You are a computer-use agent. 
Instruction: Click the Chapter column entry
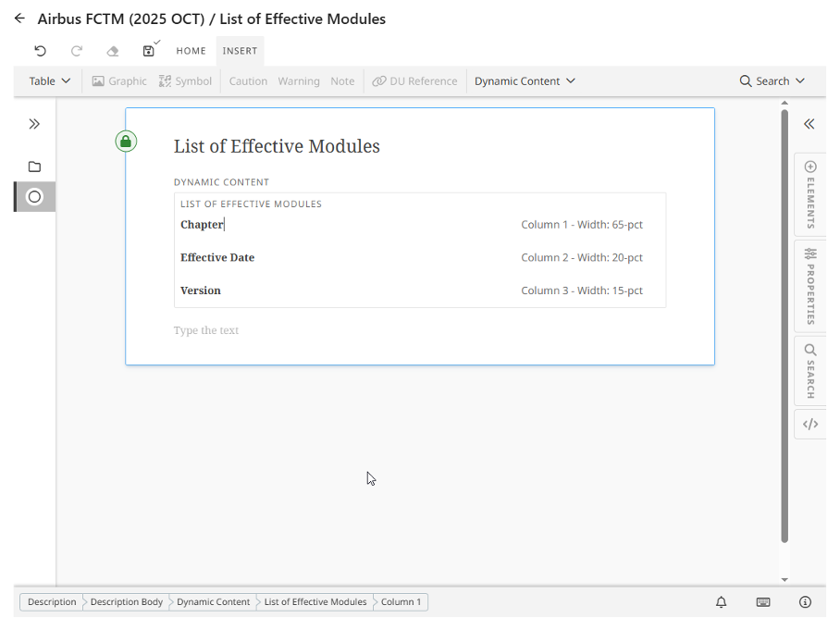(x=202, y=225)
